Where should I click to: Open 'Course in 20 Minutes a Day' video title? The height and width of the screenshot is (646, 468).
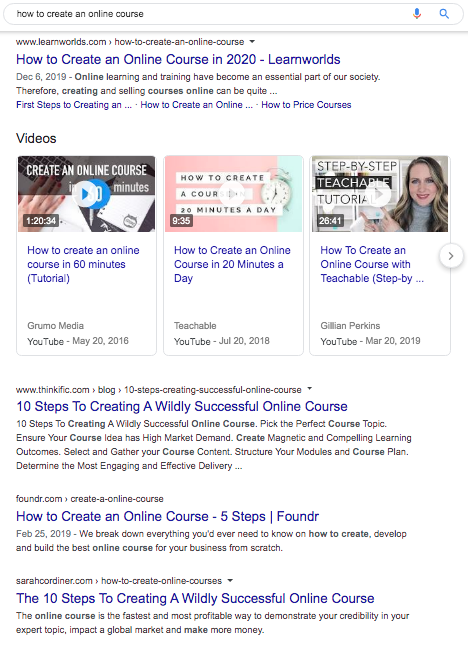(x=232, y=264)
